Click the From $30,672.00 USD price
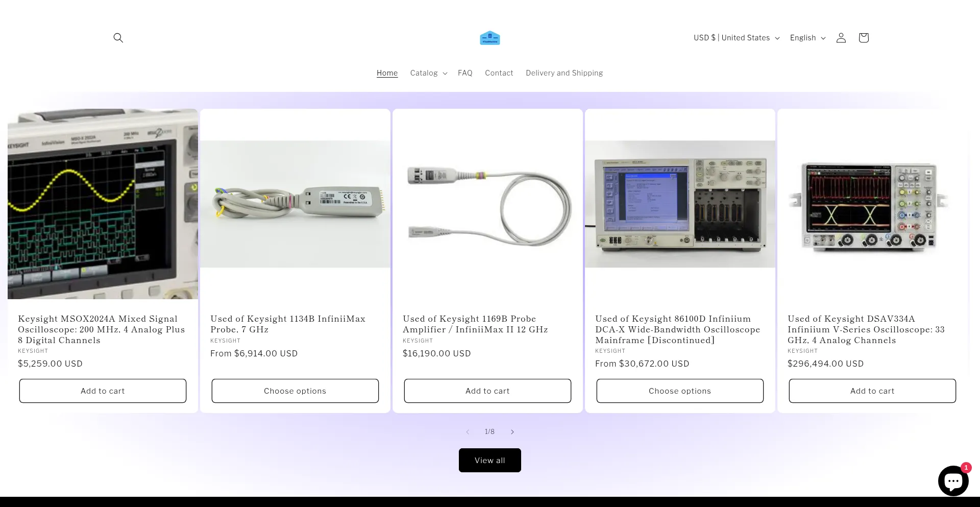The width and height of the screenshot is (980, 507). [x=642, y=364]
